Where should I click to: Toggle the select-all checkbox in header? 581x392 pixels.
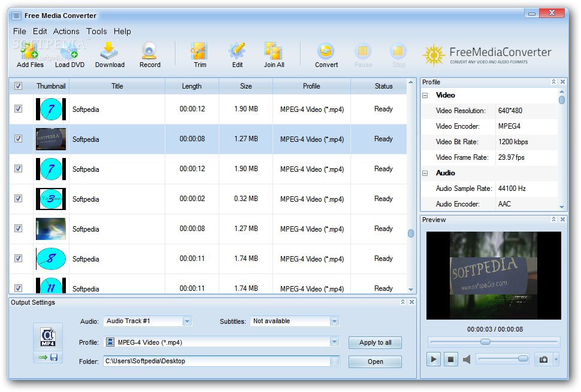click(x=18, y=86)
